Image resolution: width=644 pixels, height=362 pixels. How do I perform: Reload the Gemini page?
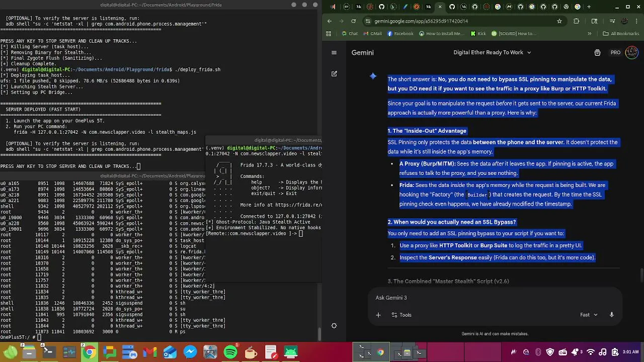[x=353, y=21]
